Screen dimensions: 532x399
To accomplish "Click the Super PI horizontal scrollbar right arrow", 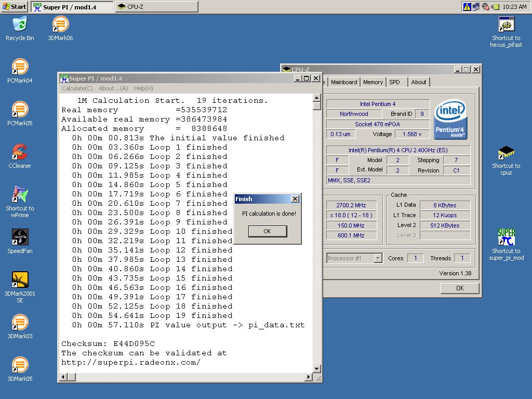I will pyautogui.click(x=309, y=377).
